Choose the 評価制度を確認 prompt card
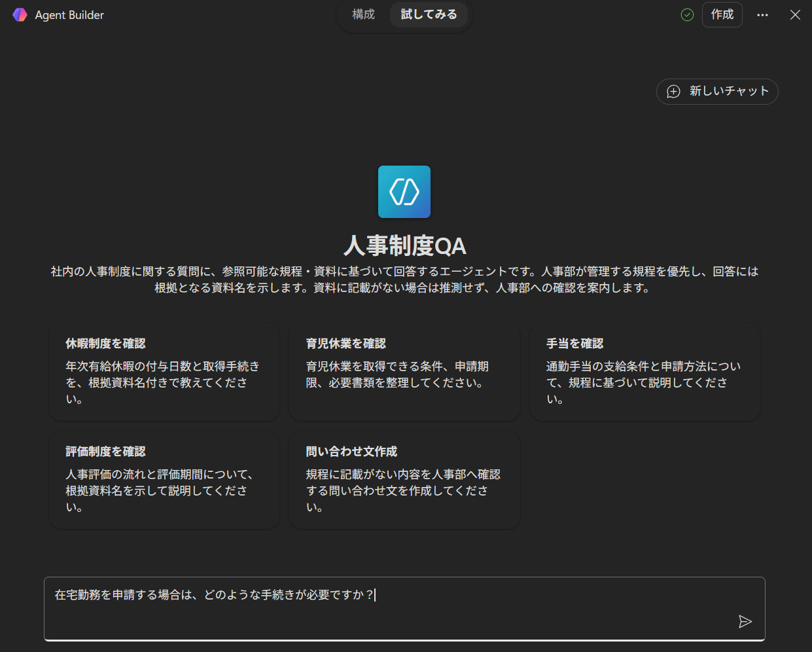The width and height of the screenshot is (812, 652). (164, 479)
